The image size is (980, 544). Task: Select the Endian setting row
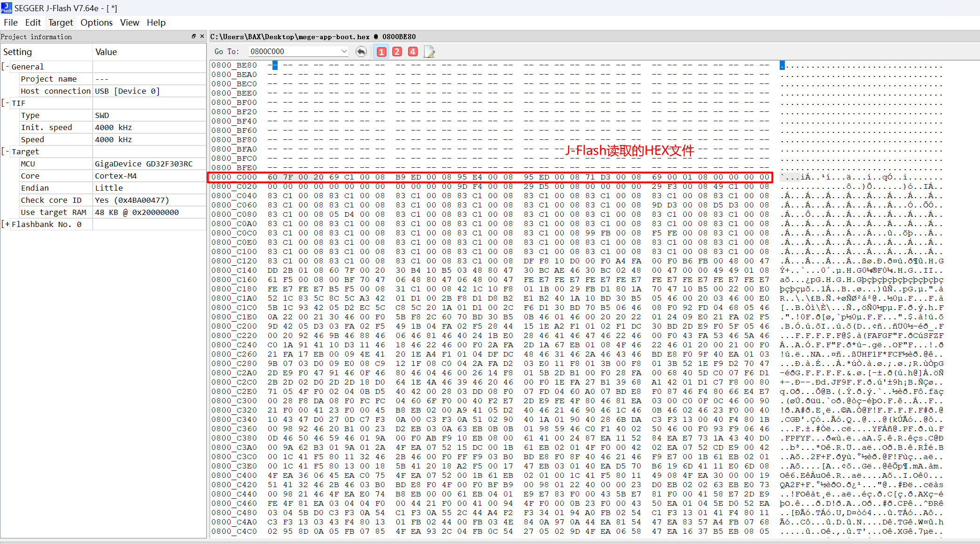[x=103, y=188]
